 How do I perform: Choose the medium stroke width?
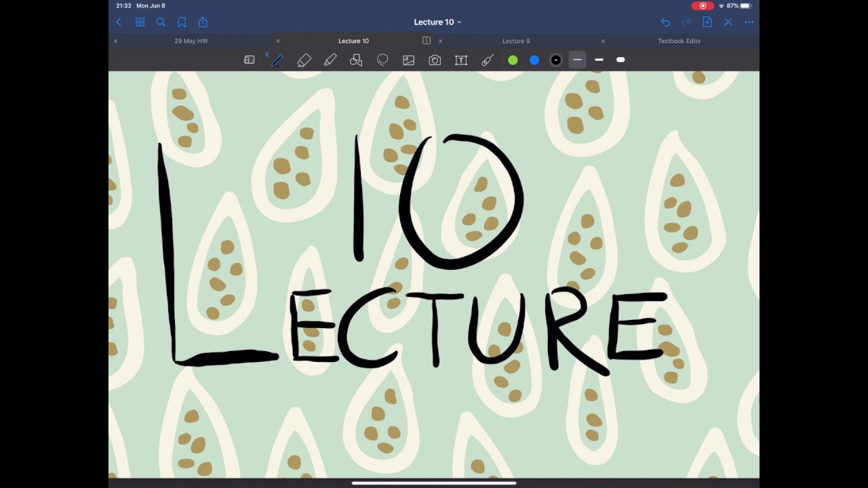pyautogui.click(x=599, y=60)
